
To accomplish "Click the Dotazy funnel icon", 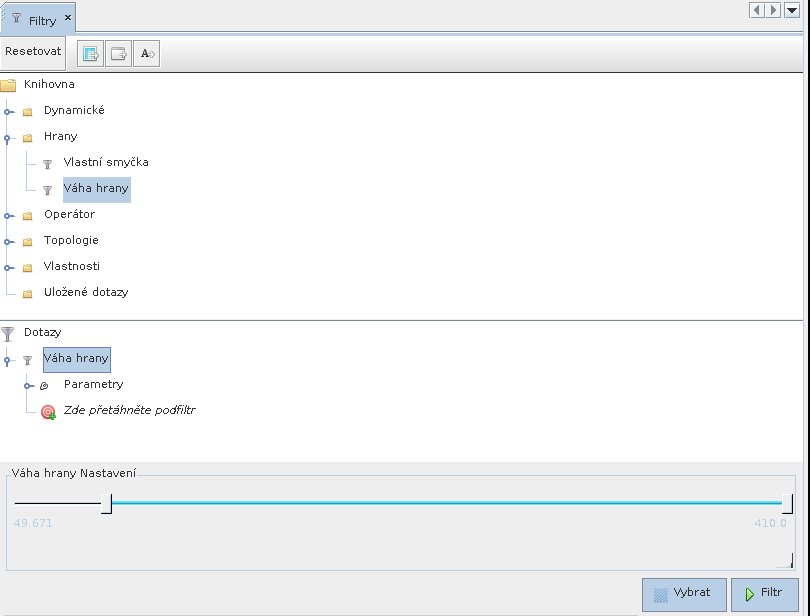I will coord(7,334).
